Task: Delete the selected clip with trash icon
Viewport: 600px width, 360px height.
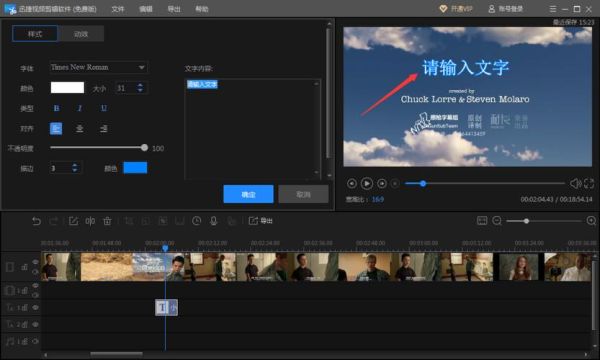Action: click(108, 221)
